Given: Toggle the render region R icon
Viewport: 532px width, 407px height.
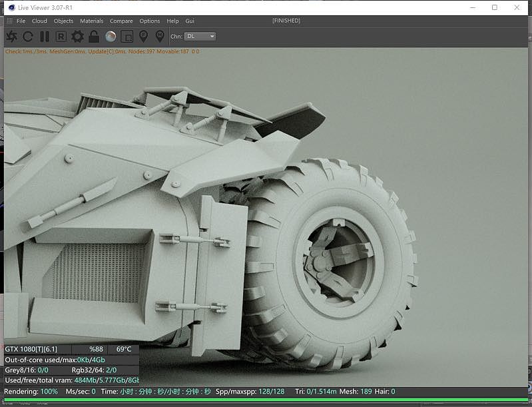Looking at the screenshot, I should (x=61, y=36).
